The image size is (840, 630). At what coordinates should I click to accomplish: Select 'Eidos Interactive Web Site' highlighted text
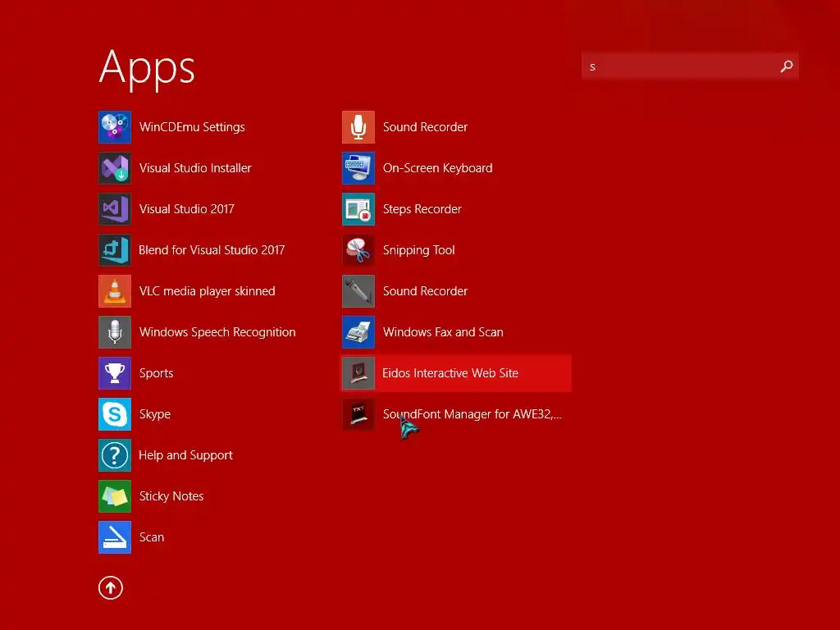point(450,373)
